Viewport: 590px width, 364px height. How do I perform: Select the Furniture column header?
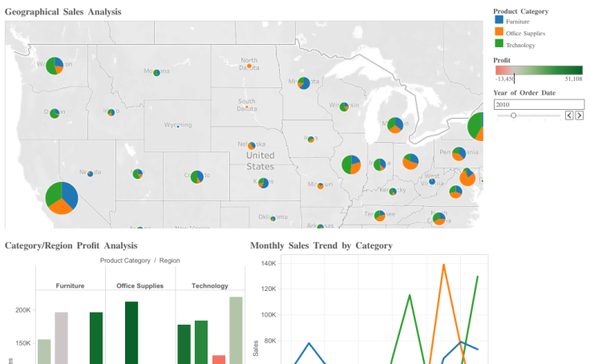click(70, 285)
